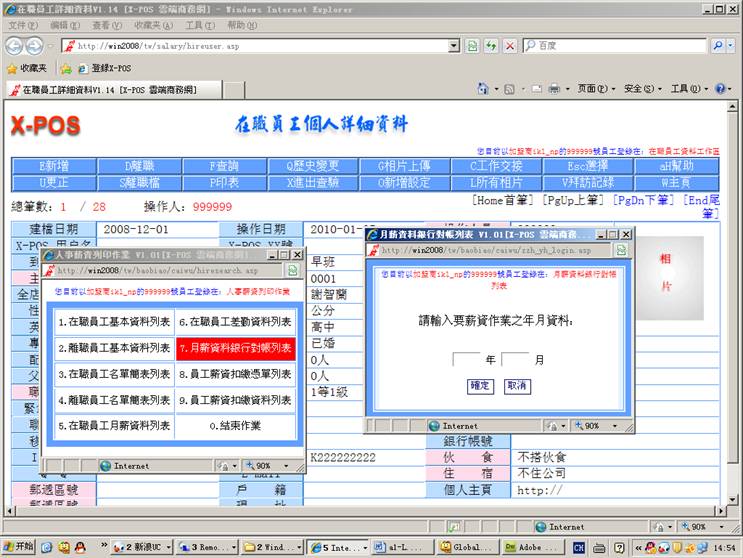Open the 工具(T) menu in the menu bar

click(x=200, y=25)
